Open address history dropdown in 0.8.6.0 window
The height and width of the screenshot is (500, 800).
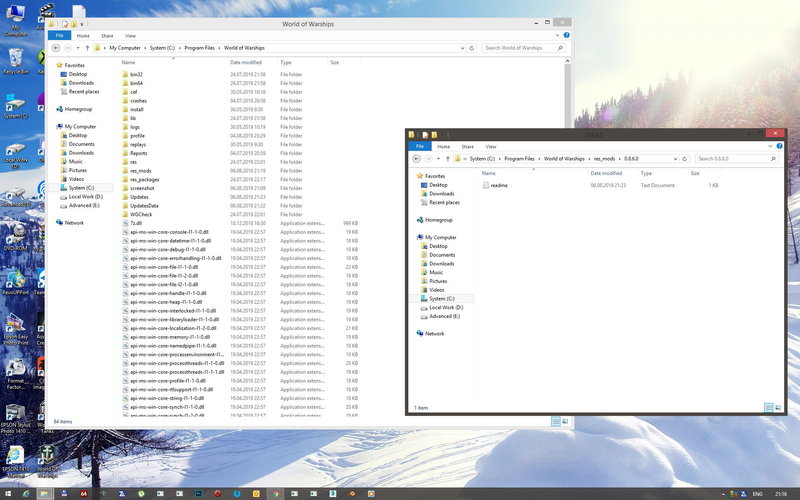pos(676,159)
